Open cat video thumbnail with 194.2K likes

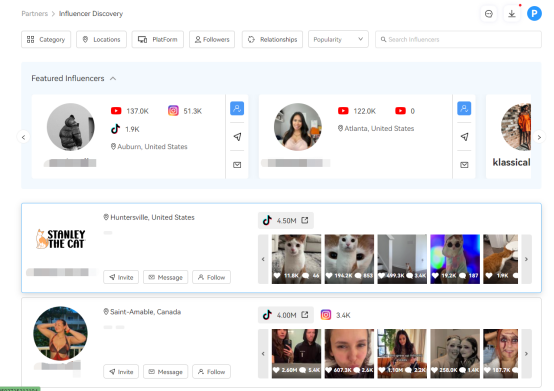(349, 259)
